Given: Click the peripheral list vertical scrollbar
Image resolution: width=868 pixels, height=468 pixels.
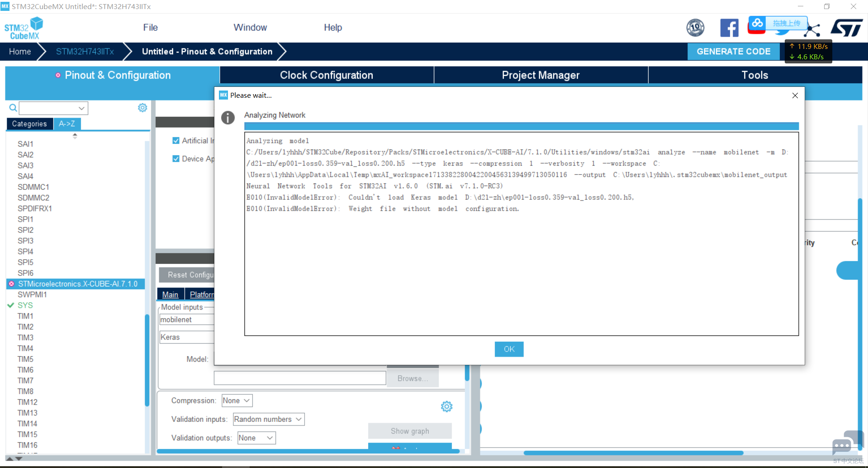Looking at the screenshot, I should (147, 360).
